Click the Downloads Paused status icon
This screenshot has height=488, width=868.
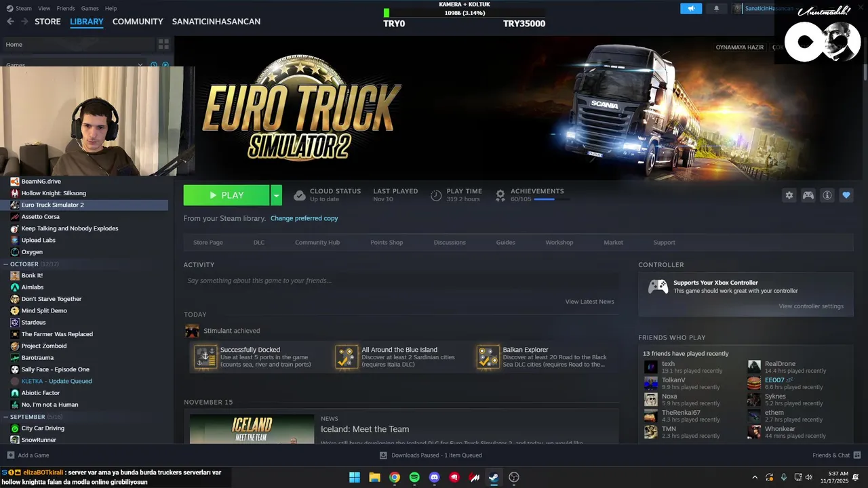point(383,455)
